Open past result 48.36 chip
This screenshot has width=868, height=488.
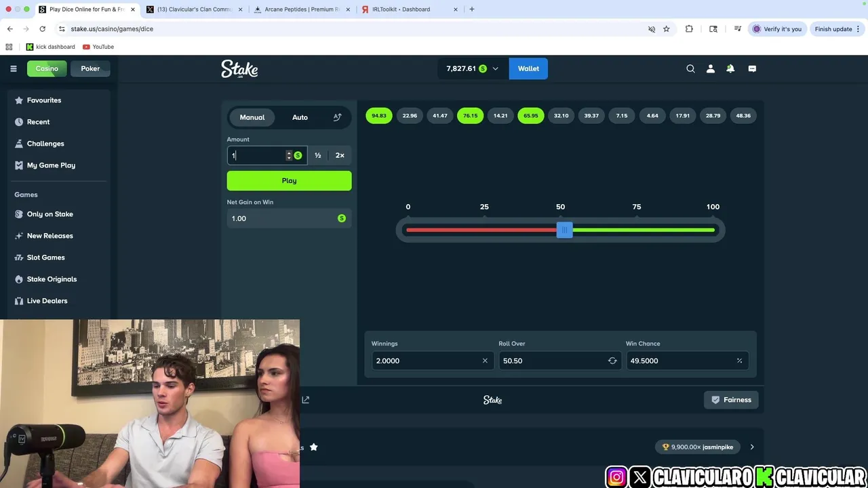tap(743, 116)
